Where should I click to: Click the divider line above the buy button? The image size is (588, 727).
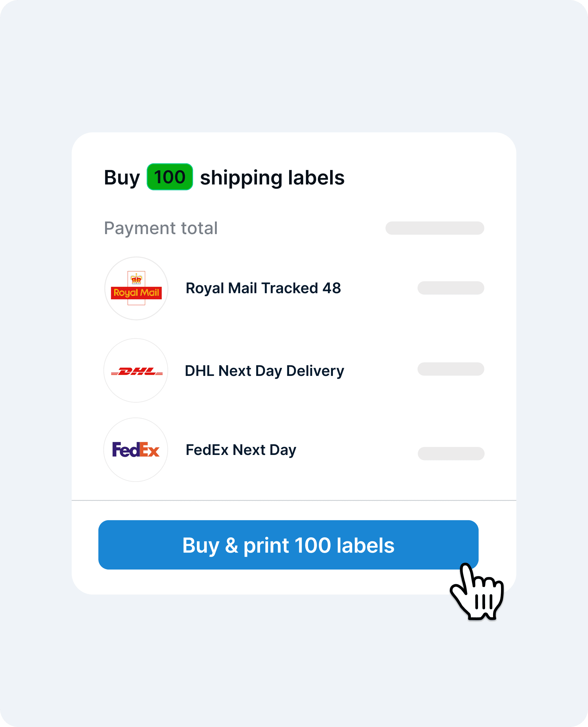click(x=294, y=500)
